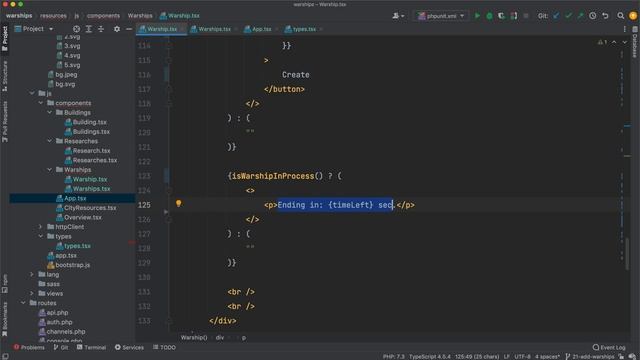
Task: Open Search Everywhere magnifier icon
Action: (x=620, y=16)
